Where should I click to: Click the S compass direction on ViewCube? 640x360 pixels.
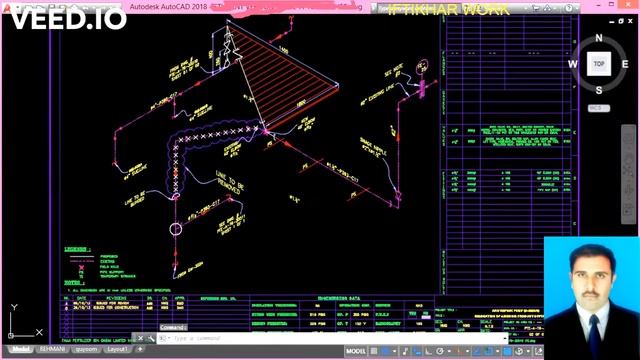tap(599, 90)
